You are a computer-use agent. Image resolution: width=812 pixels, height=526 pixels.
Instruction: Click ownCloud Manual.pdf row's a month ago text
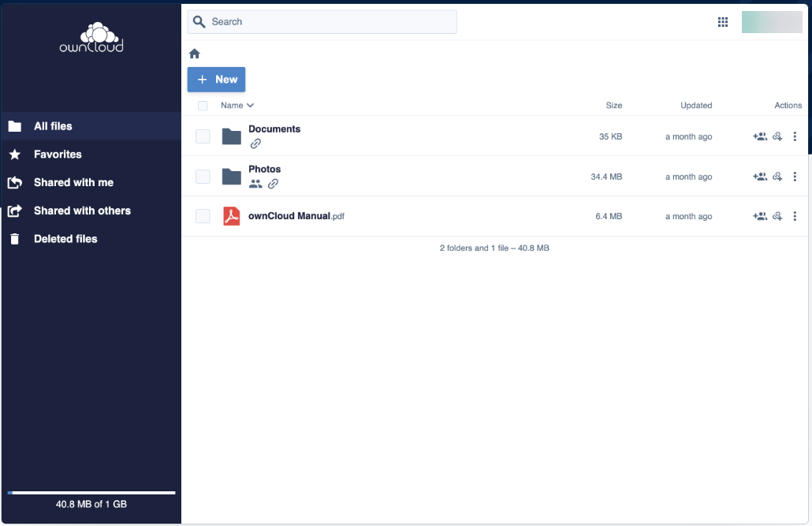click(689, 216)
